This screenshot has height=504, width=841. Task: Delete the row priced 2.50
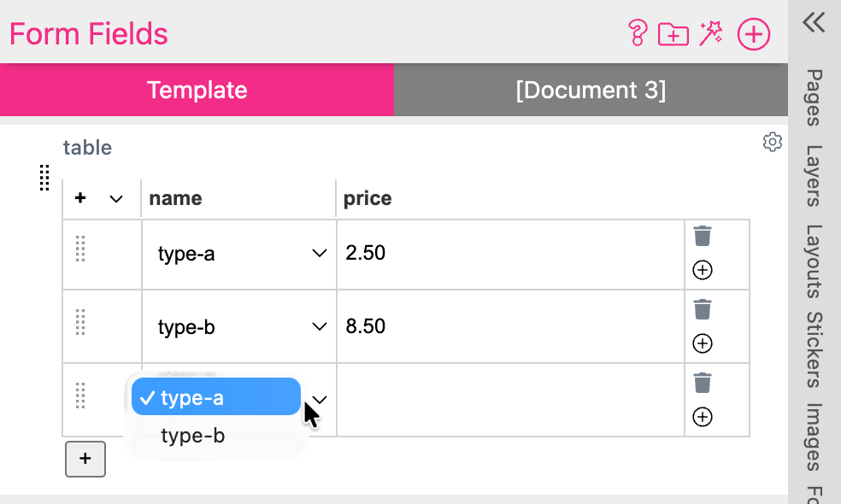(702, 236)
